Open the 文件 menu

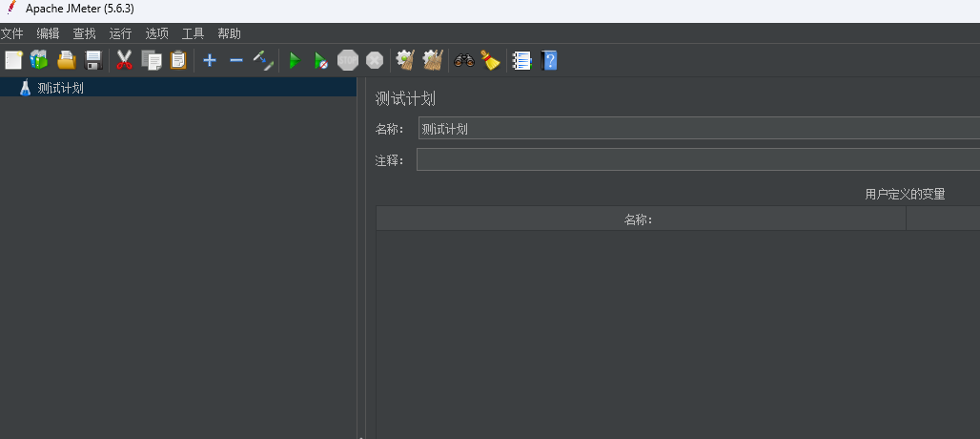tap(11, 33)
